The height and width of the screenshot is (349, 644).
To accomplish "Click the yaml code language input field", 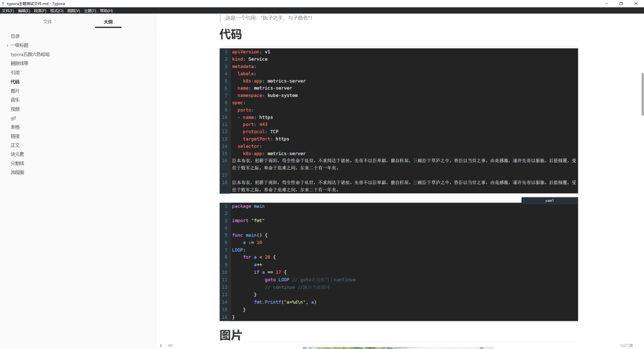I will (x=550, y=200).
